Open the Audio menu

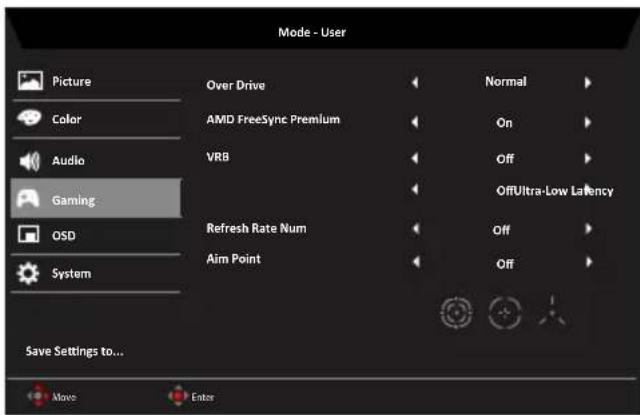click(96, 160)
